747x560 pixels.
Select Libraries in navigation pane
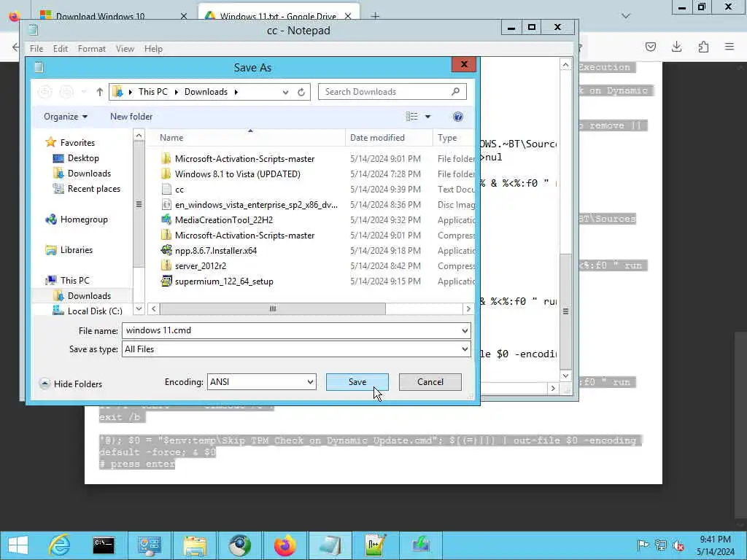click(x=76, y=250)
